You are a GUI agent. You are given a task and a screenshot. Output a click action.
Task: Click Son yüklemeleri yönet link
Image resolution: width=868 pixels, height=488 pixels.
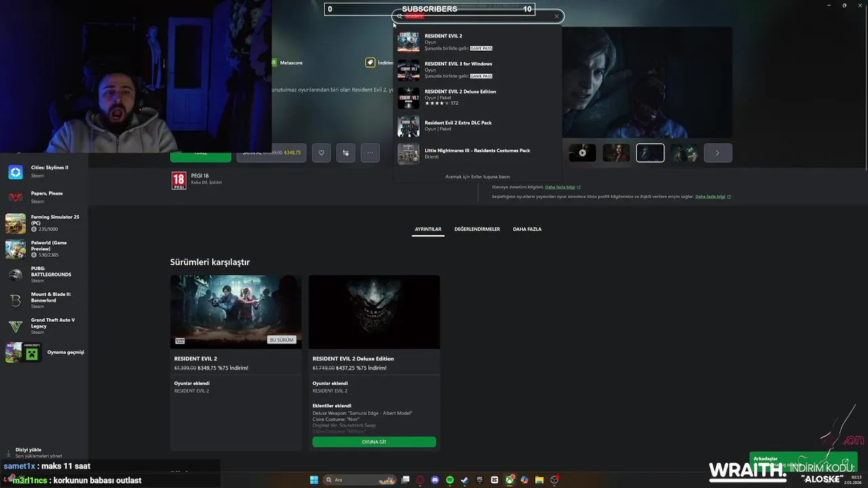pos(39,456)
